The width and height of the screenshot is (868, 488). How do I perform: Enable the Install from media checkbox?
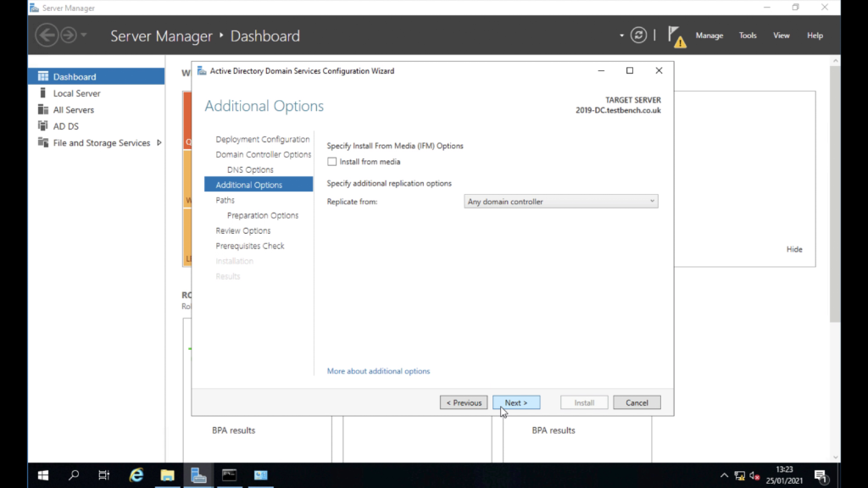pyautogui.click(x=332, y=161)
